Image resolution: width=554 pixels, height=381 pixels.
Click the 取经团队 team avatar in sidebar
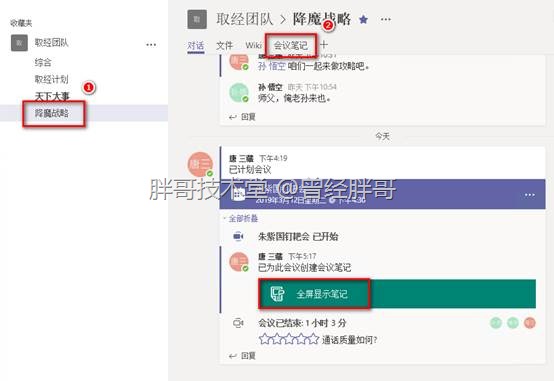pos(19,43)
